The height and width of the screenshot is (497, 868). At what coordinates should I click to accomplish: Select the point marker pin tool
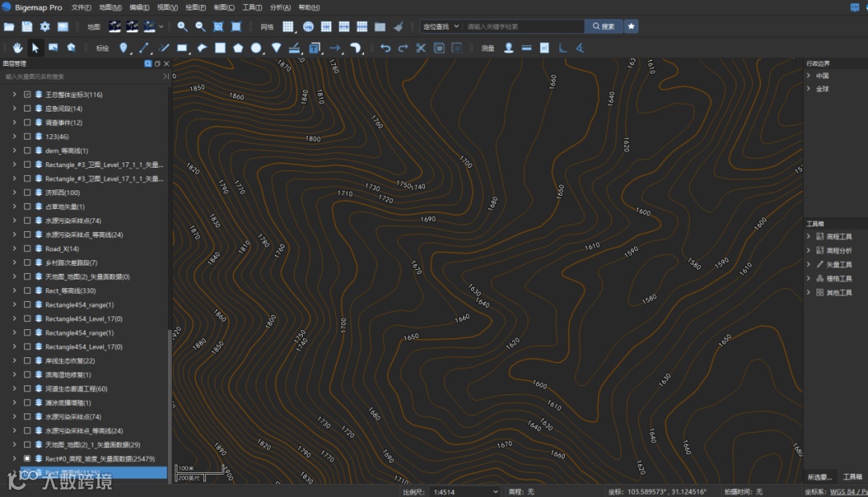point(124,48)
